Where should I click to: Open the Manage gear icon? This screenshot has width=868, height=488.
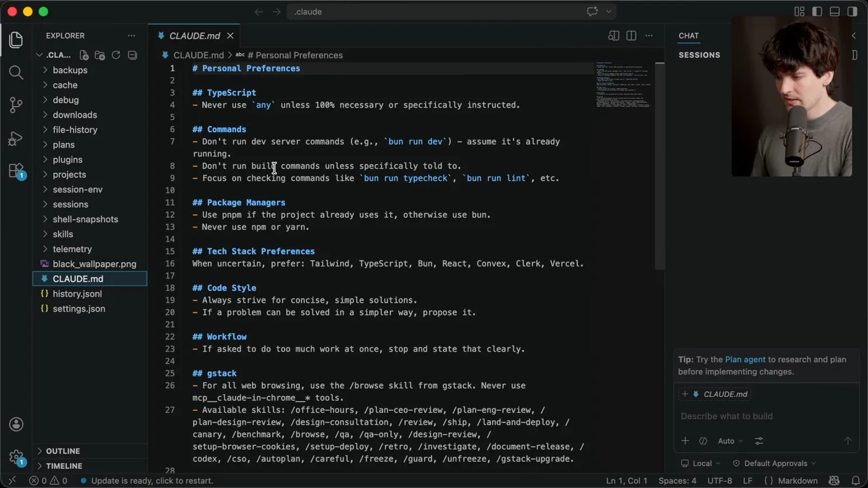(x=16, y=457)
